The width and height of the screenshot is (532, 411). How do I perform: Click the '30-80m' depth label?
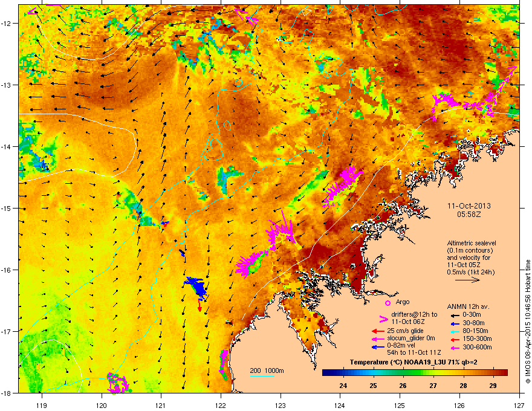click(x=473, y=323)
